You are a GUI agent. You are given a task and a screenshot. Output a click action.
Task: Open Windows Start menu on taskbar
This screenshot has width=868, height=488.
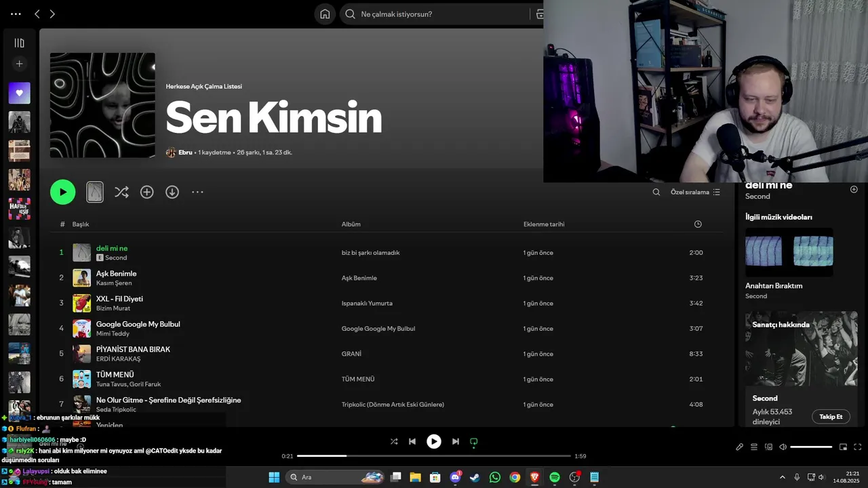click(x=274, y=477)
